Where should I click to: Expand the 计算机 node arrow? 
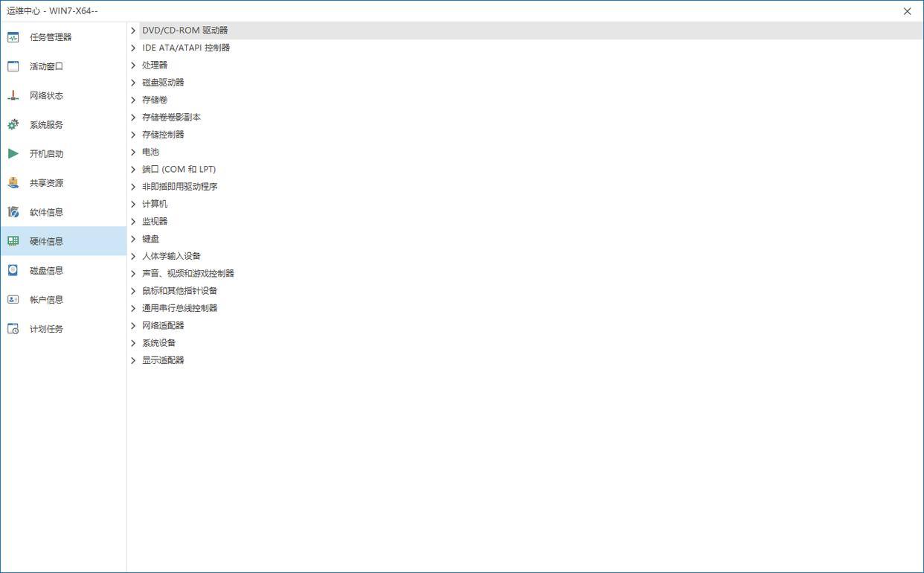(x=133, y=204)
